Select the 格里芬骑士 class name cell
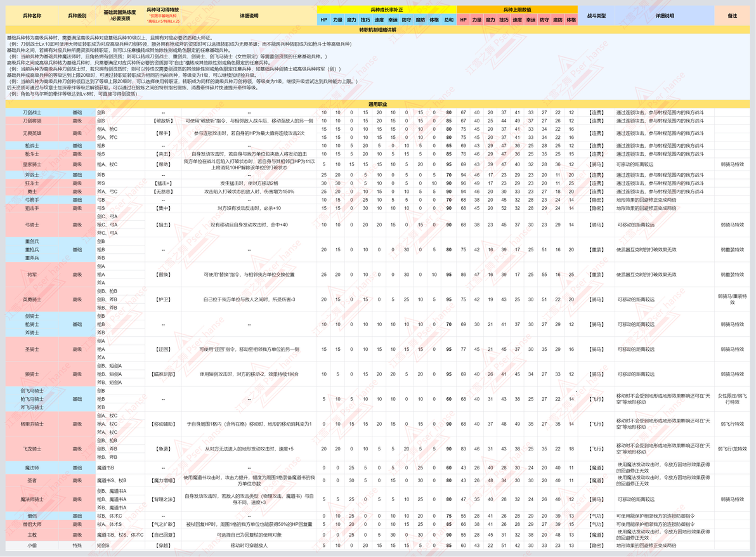756x557 pixels. coord(32,424)
